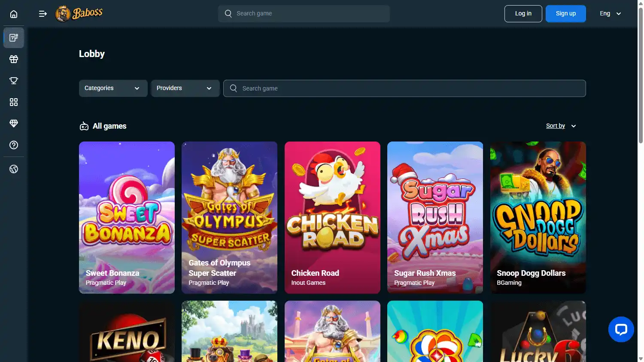
Task: Open Gates of Olympus Super Scatter card
Action: [x=229, y=217]
